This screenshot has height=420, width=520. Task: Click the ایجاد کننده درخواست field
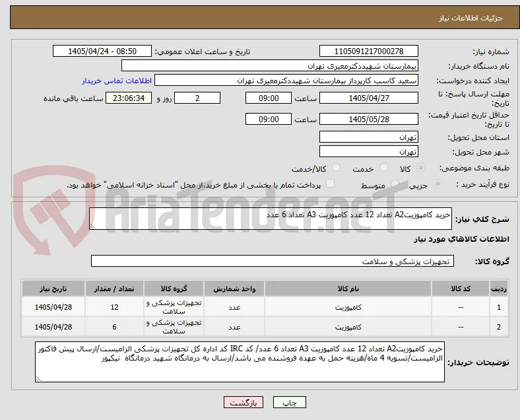tap(286, 81)
